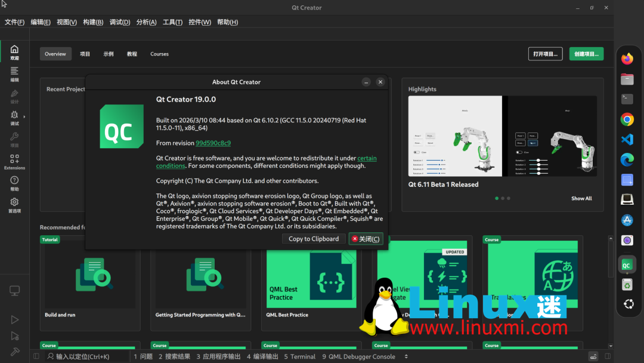
Task: Toggle the left sidebar visibility icon
Action: pyautogui.click(x=36, y=356)
